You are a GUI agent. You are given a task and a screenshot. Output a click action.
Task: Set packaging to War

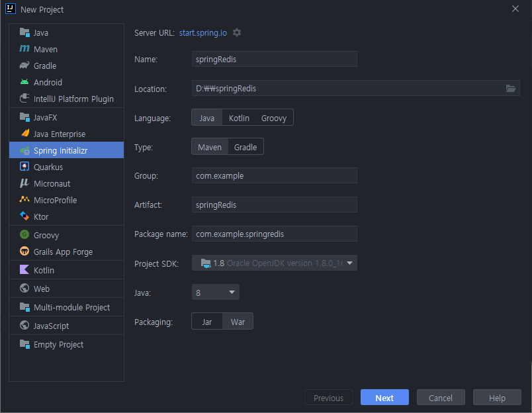238,322
